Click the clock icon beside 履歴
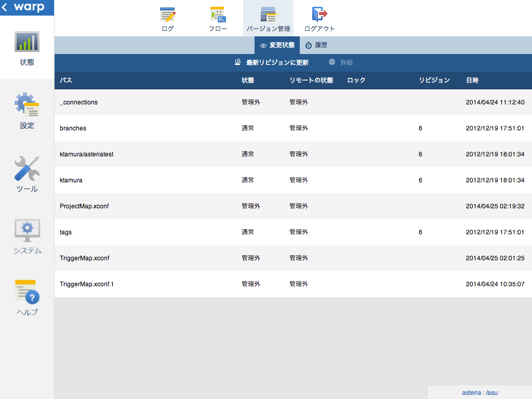This screenshot has height=399, width=532. point(309,46)
